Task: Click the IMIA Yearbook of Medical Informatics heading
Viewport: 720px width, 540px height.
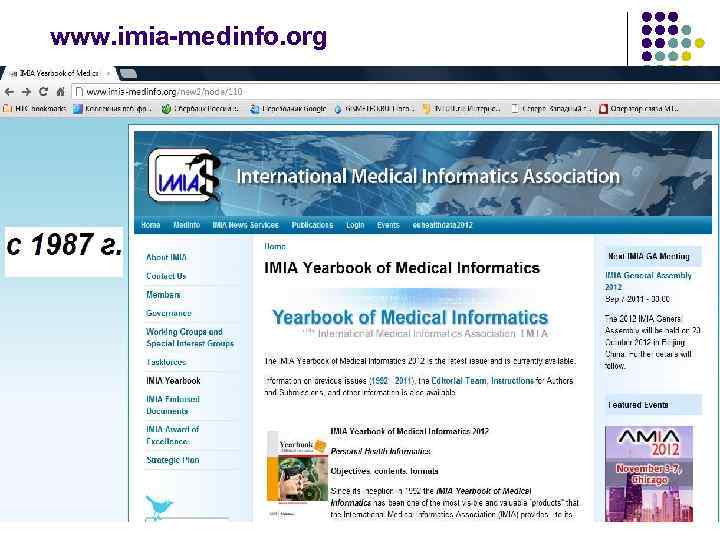Action: coord(402,268)
